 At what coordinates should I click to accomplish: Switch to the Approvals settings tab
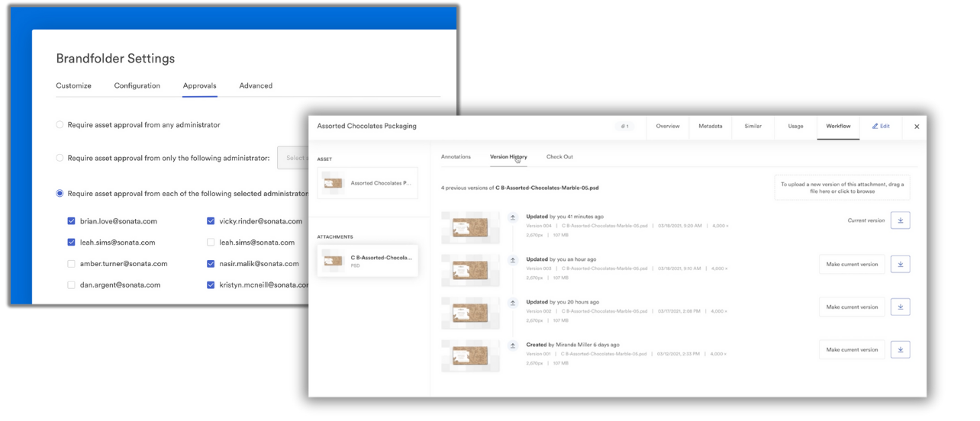200,85
